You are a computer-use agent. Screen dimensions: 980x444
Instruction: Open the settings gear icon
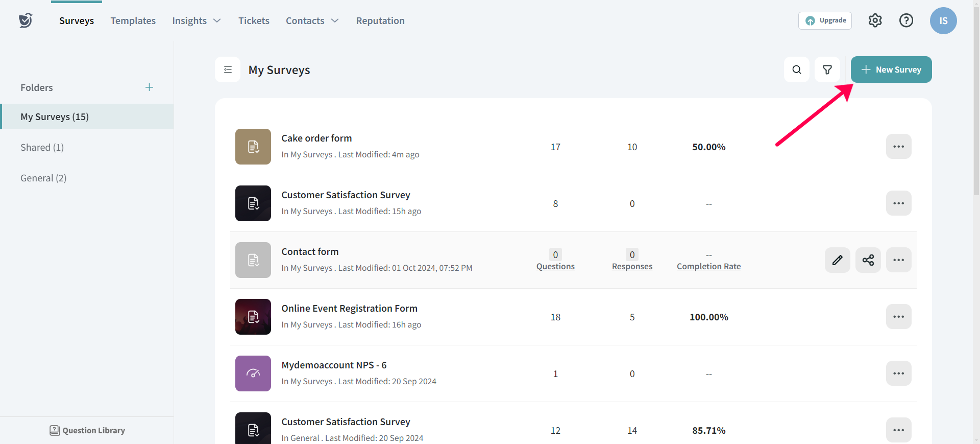(x=875, y=20)
